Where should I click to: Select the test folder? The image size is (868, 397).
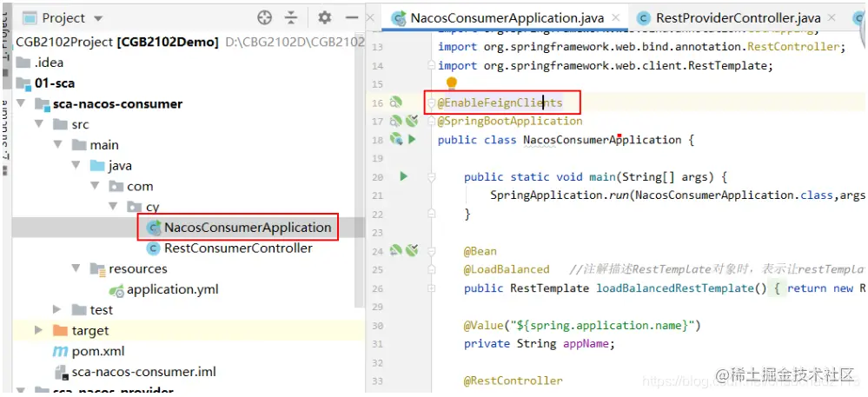pyautogui.click(x=92, y=309)
